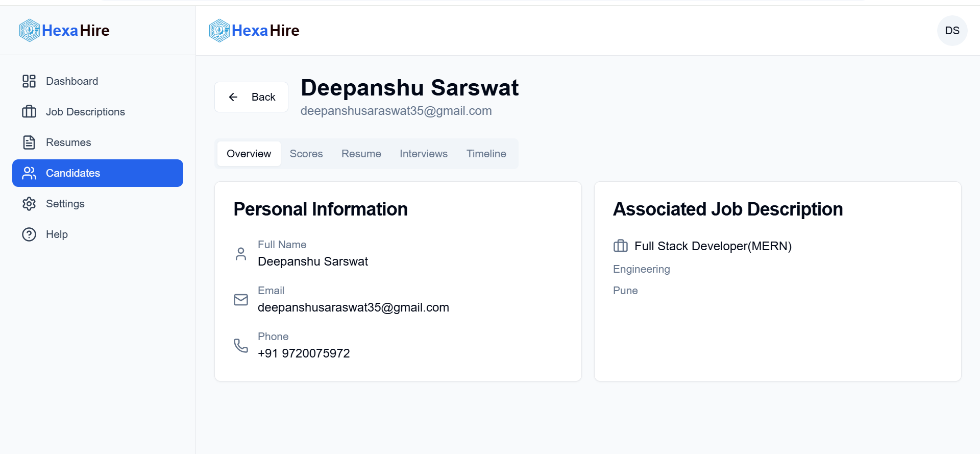980x454 pixels.
Task: Select the Overview tab
Action: click(x=249, y=154)
